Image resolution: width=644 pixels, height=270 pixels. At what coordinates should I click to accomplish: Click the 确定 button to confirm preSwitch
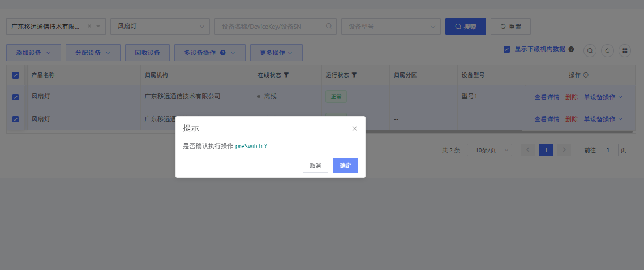pyautogui.click(x=345, y=165)
